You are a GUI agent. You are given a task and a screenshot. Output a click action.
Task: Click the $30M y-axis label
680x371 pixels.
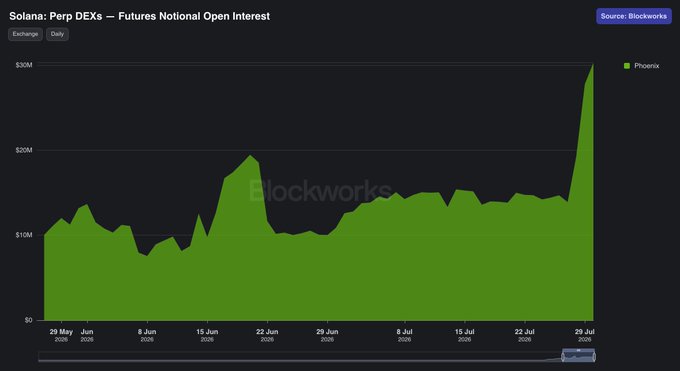click(24, 65)
